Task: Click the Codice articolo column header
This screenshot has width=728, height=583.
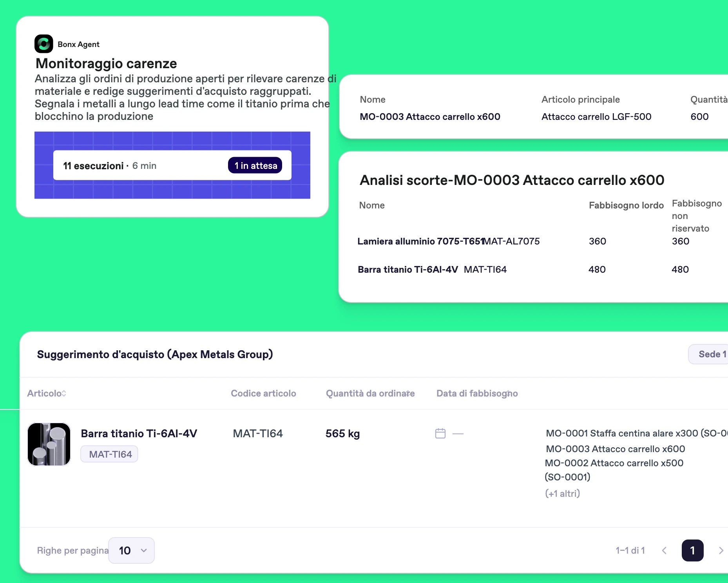Action: [263, 393]
